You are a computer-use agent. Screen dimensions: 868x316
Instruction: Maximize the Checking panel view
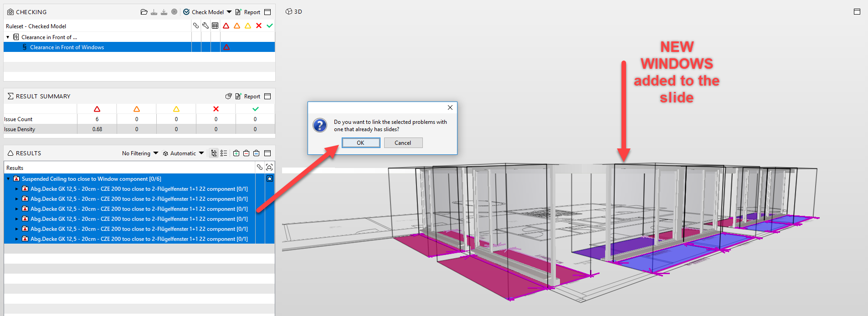[x=267, y=12]
